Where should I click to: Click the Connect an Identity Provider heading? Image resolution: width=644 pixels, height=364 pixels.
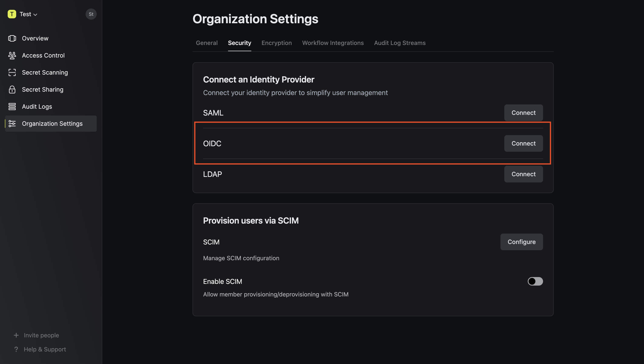point(259,79)
